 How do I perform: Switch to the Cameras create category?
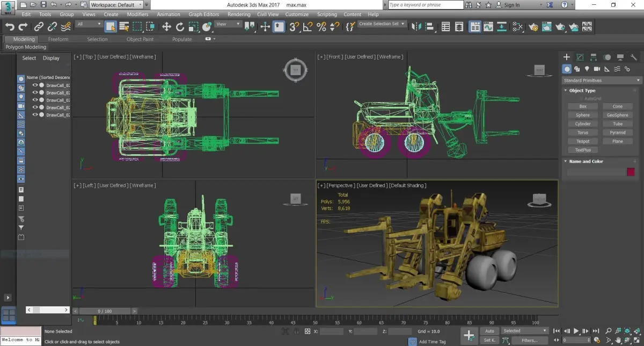[x=597, y=69]
